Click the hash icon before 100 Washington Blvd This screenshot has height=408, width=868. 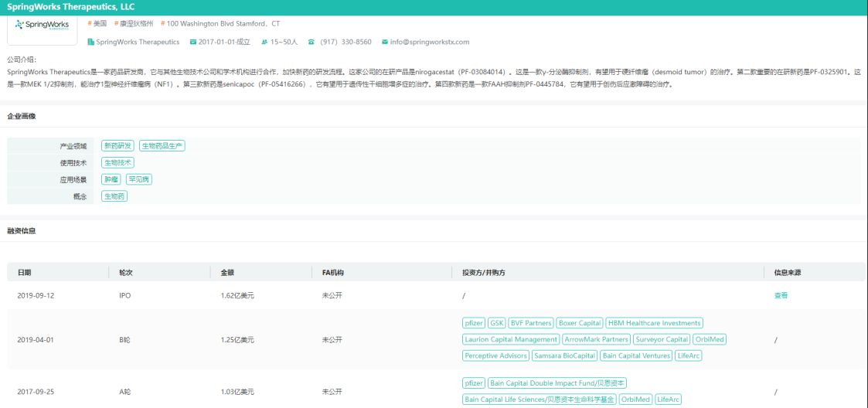162,24
